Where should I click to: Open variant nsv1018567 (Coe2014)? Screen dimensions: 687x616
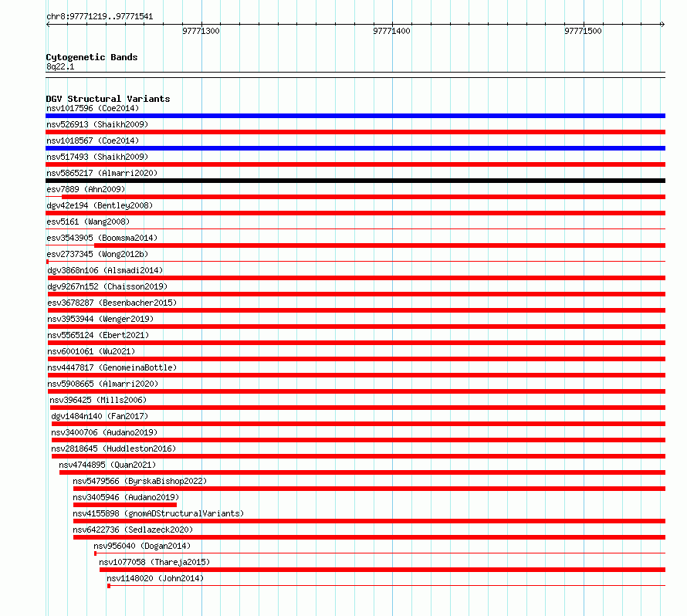pyautogui.click(x=93, y=140)
